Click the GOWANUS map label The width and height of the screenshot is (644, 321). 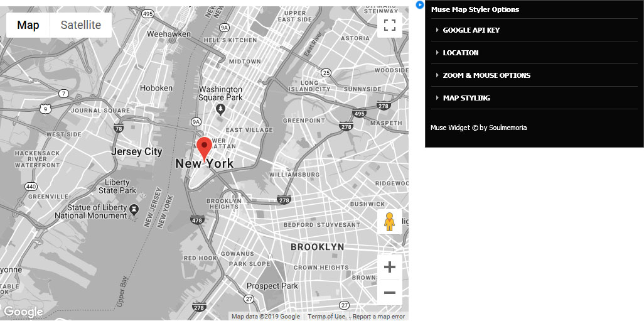click(x=237, y=254)
